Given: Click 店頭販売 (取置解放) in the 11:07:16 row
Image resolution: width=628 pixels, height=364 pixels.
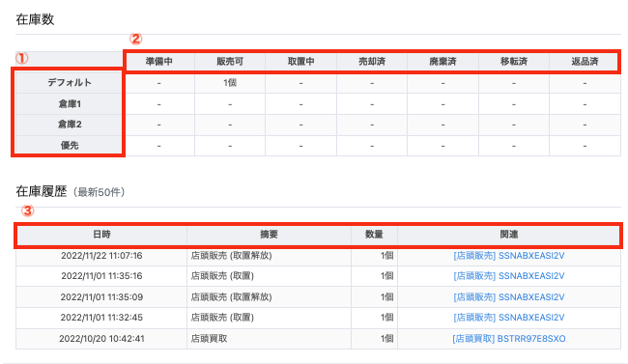Looking at the screenshot, I should [231, 256].
